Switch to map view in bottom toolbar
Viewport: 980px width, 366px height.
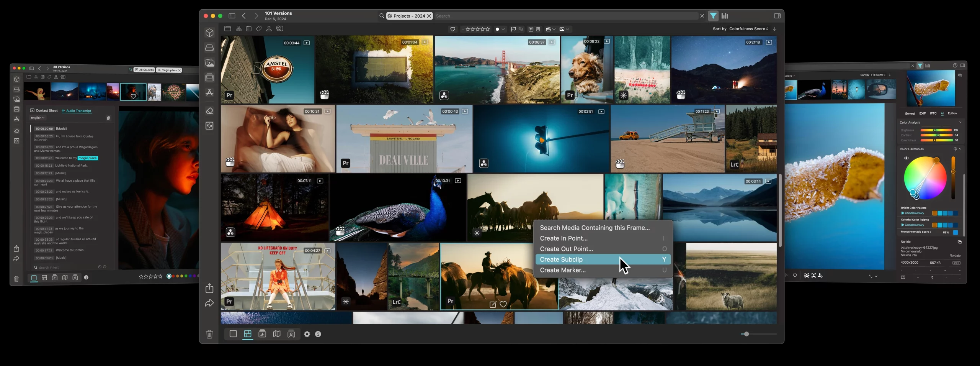click(277, 334)
